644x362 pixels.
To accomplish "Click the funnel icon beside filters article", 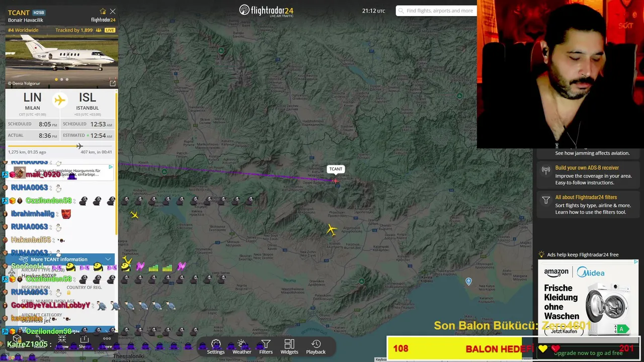I will [x=546, y=200].
